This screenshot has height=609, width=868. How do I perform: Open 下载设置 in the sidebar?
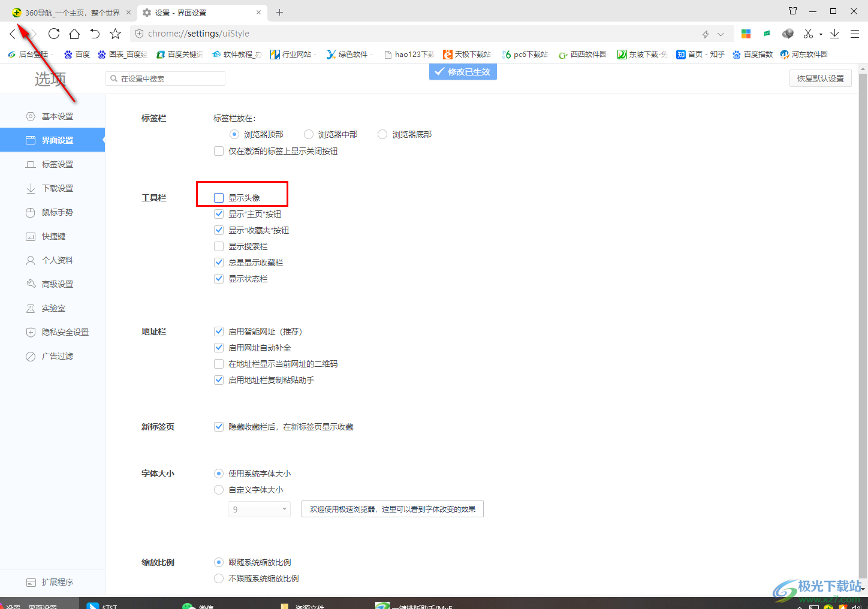pyautogui.click(x=52, y=188)
